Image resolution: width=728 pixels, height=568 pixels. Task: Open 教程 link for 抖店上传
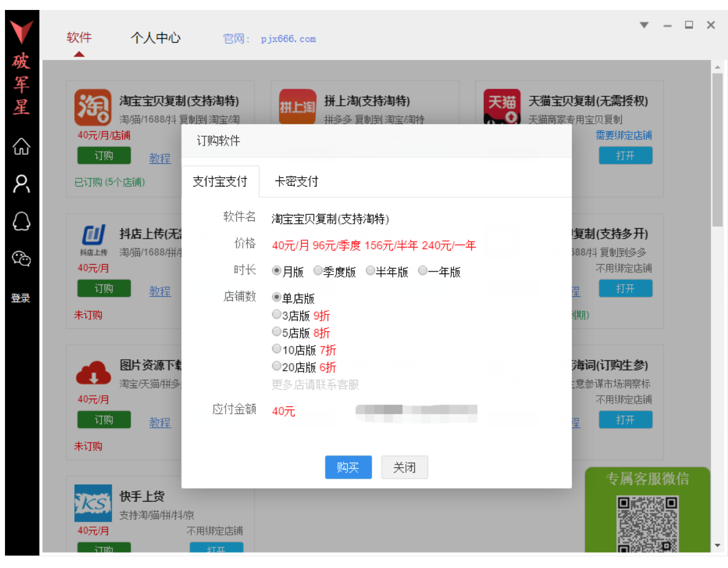pyautogui.click(x=160, y=291)
